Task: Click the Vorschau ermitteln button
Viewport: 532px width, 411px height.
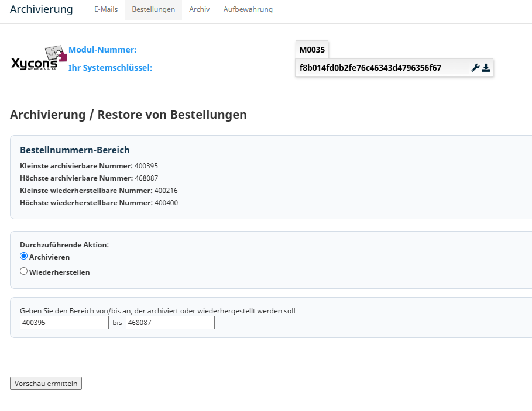Action: pos(46,383)
